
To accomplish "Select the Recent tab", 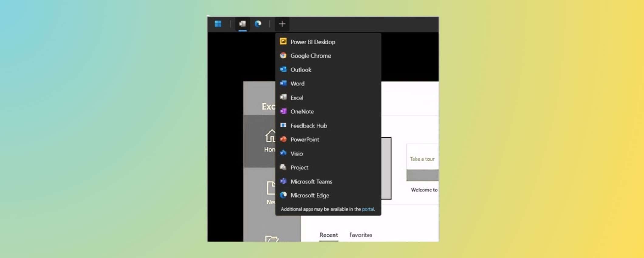I will pos(328,235).
